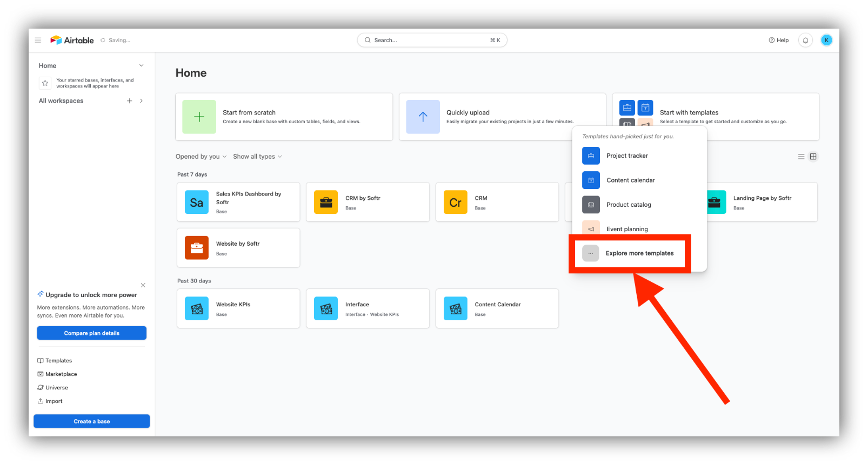Click the Content Calendar base title

[498, 305]
